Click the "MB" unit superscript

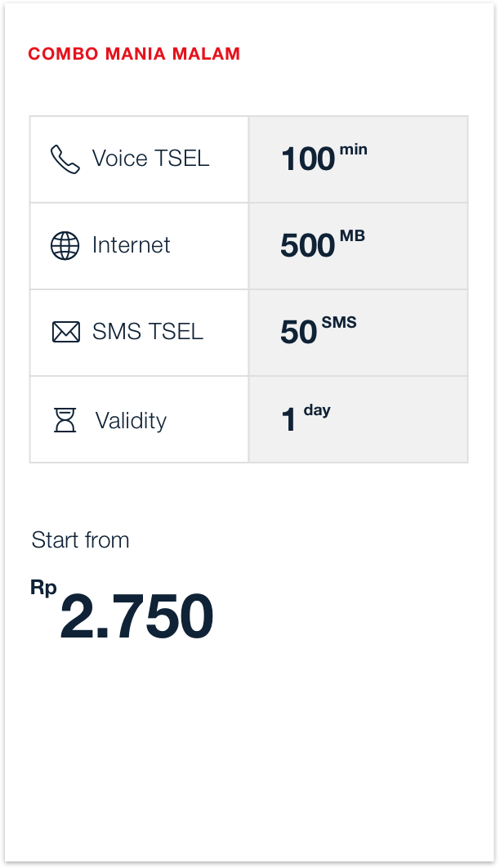point(352,236)
